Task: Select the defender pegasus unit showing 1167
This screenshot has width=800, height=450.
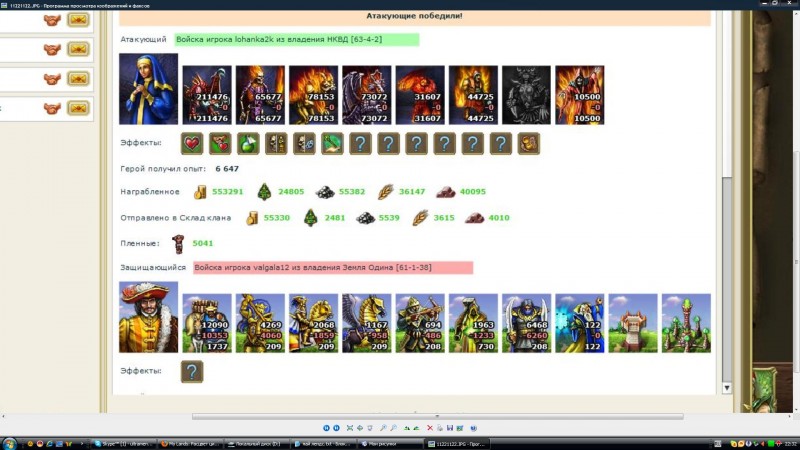Action: tap(367, 323)
